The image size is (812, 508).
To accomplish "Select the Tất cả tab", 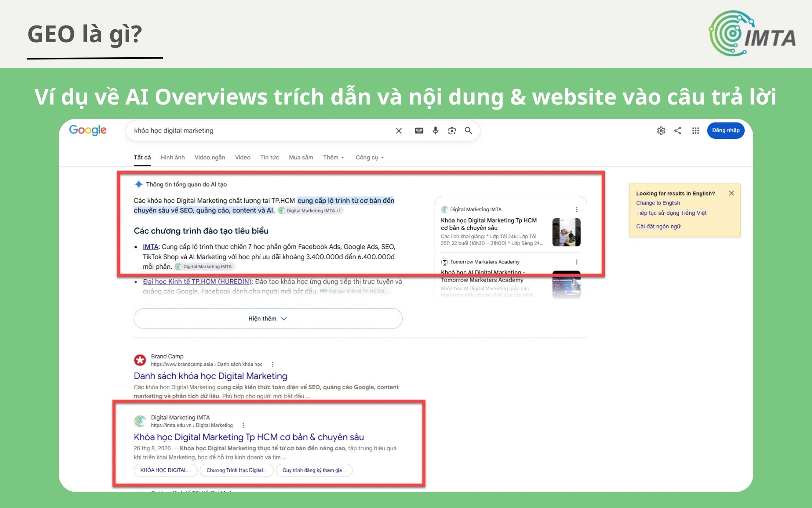I will coord(142,157).
